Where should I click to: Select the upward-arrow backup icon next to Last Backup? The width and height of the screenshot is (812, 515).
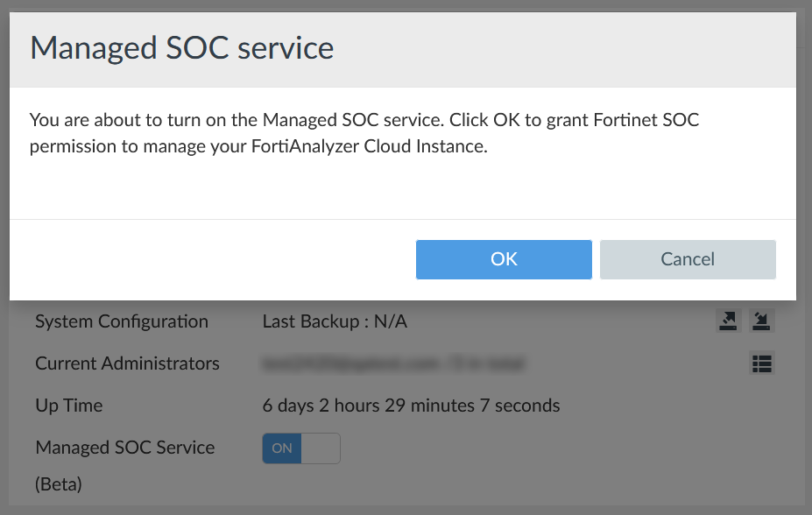tap(728, 321)
